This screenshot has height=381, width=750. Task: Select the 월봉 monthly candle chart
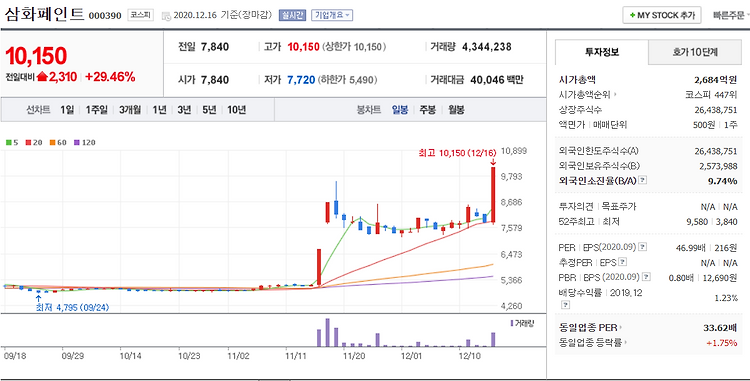[x=456, y=110]
